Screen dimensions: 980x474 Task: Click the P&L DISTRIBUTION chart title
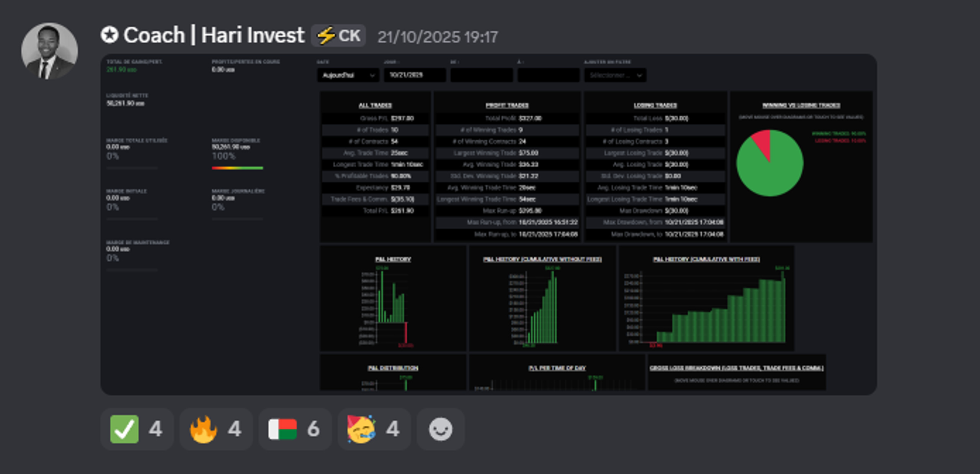(393, 368)
